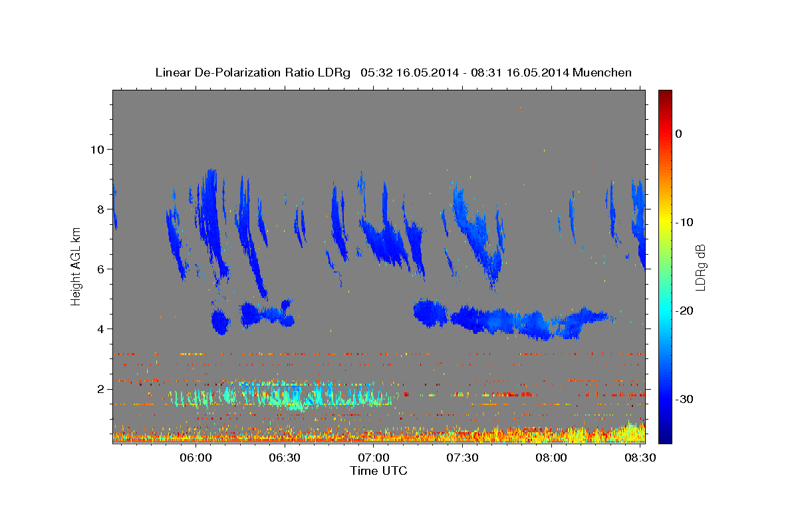Click the '08:00' time tick label
The image size is (798, 532).
(551, 458)
